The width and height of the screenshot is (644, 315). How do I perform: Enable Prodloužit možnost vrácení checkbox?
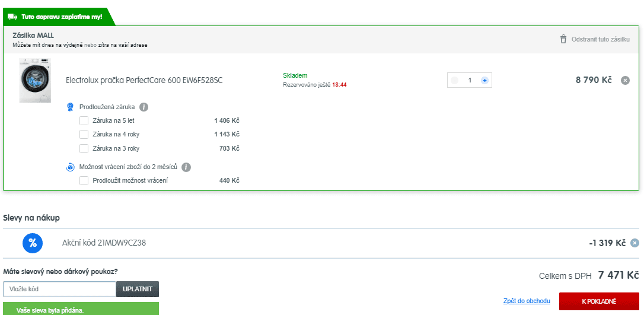tap(84, 180)
